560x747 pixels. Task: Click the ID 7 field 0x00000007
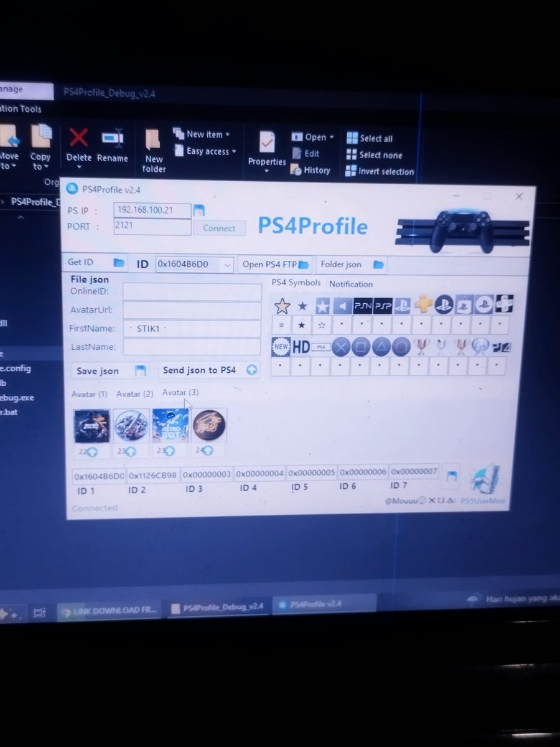pos(414,472)
